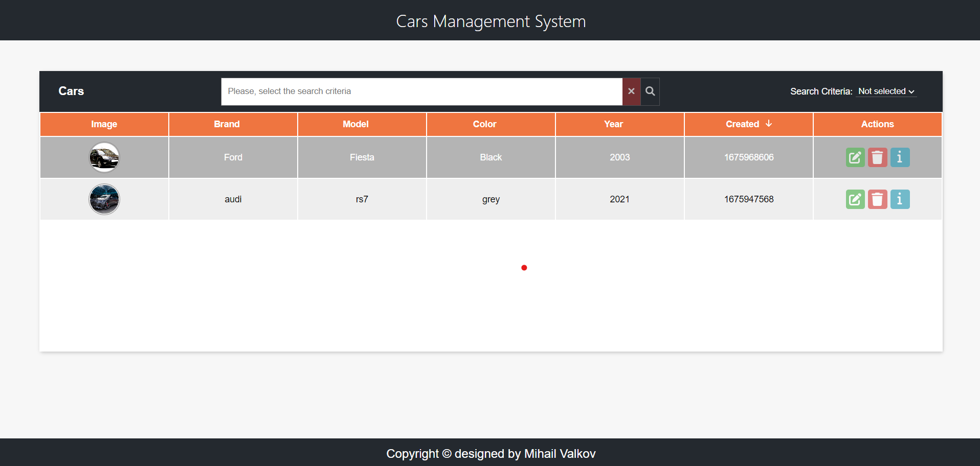Screen dimensions: 980x466
Task: Click the Image column header
Action: pos(104,124)
